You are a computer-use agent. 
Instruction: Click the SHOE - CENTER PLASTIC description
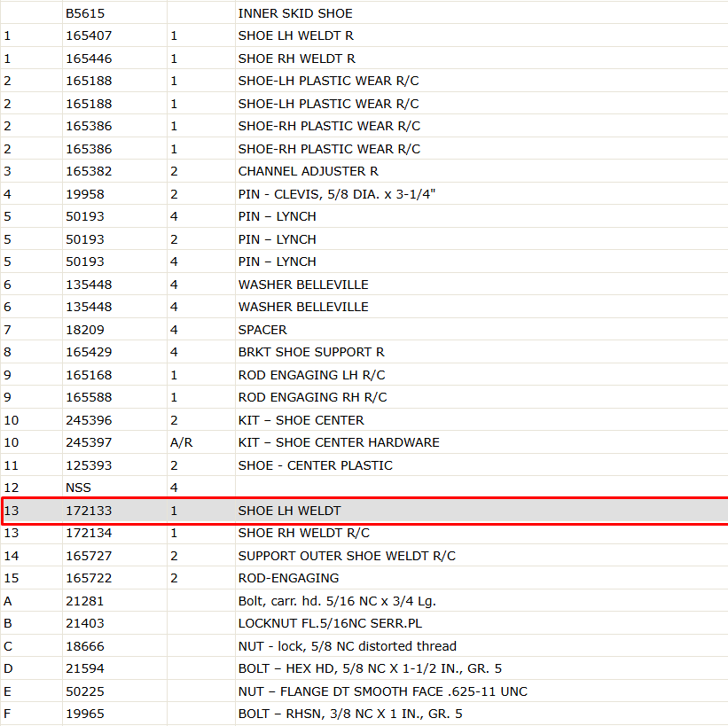(316, 465)
